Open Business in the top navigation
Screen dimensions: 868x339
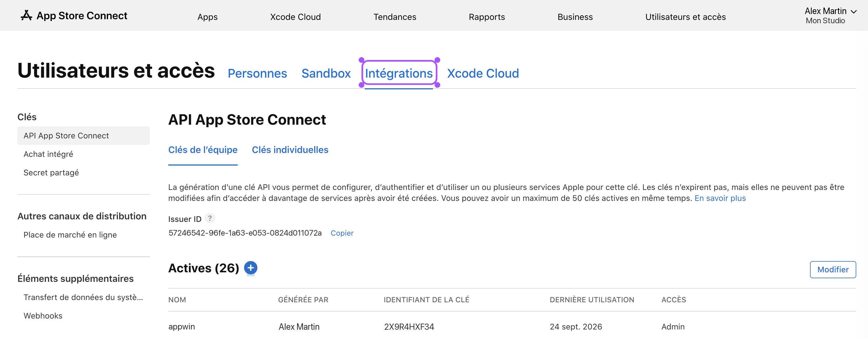[x=575, y=17]
